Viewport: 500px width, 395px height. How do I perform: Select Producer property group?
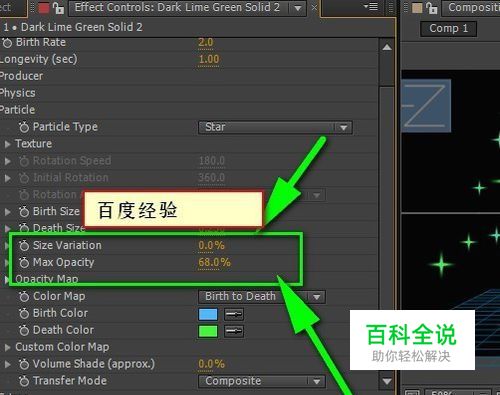click(x=21, y=76)
